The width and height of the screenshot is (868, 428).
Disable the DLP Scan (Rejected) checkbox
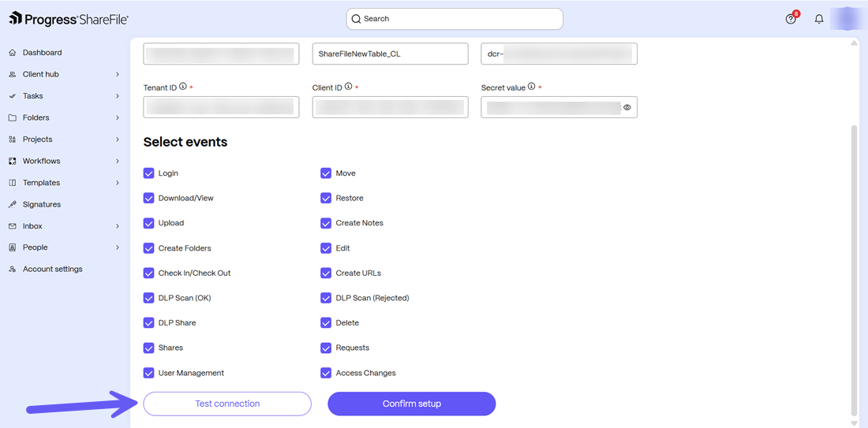tap(325, 298)
